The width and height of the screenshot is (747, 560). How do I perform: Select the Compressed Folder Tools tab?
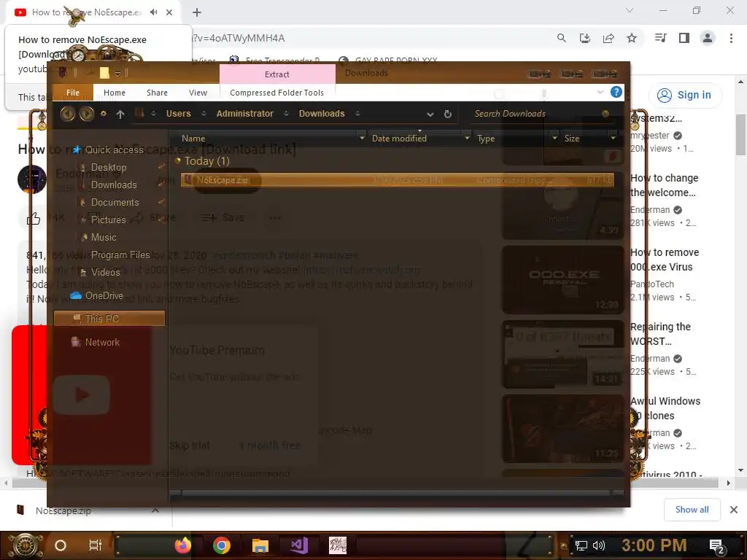point(276,93)
